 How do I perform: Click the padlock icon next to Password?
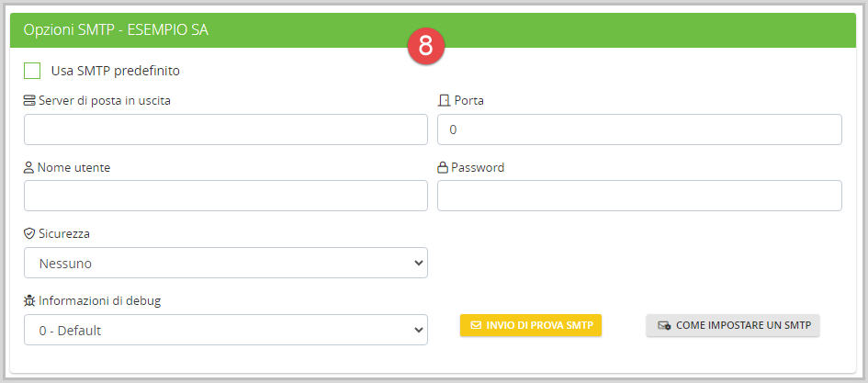click(443, 168)
